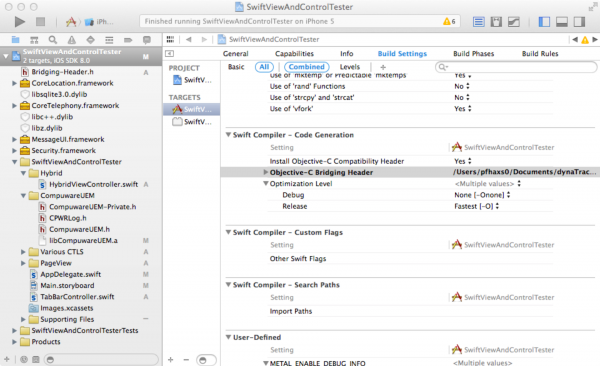Stop the running application
600x366 pixels.
coord(40,22)
